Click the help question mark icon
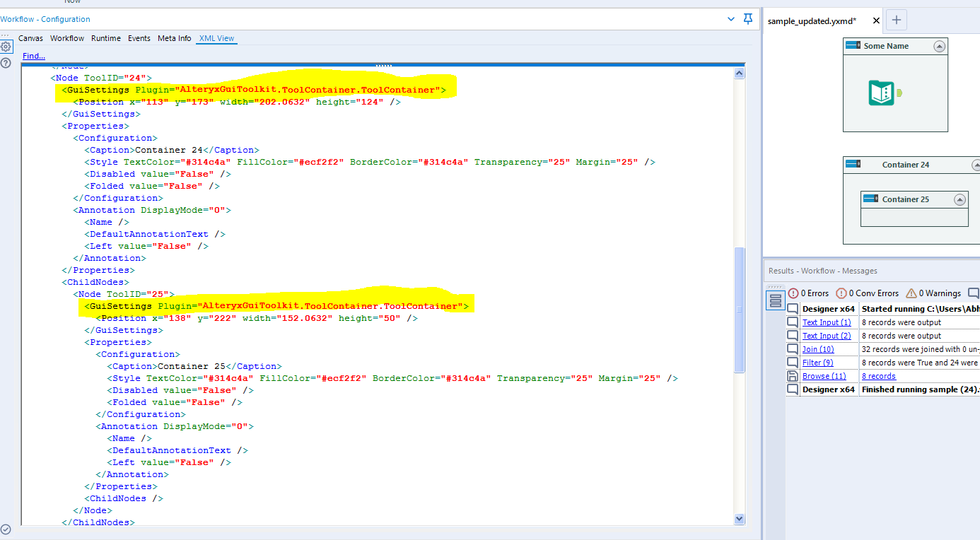This screenshot has width=980, height=540. 6,63
